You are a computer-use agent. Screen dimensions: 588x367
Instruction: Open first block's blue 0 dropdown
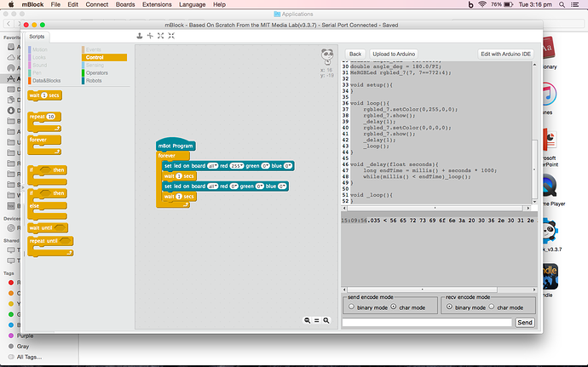click(x=288, y=166)
